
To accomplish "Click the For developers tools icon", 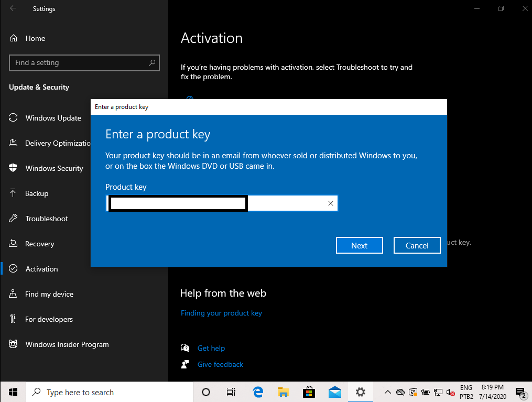I will tap(13, 319).
